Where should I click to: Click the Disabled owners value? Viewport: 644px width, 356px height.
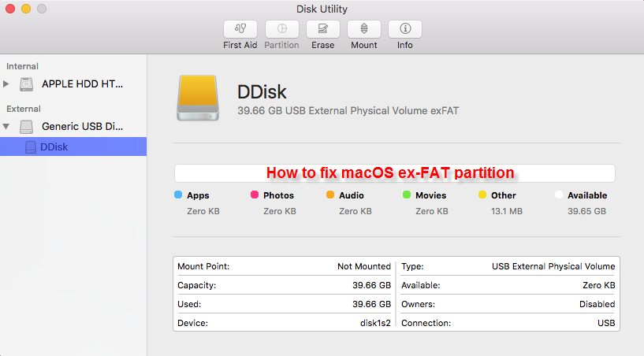pyautogui.click(x=597, y=304)
